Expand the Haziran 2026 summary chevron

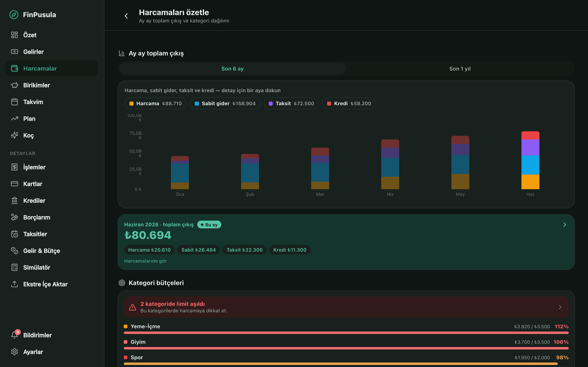point(565,225)
